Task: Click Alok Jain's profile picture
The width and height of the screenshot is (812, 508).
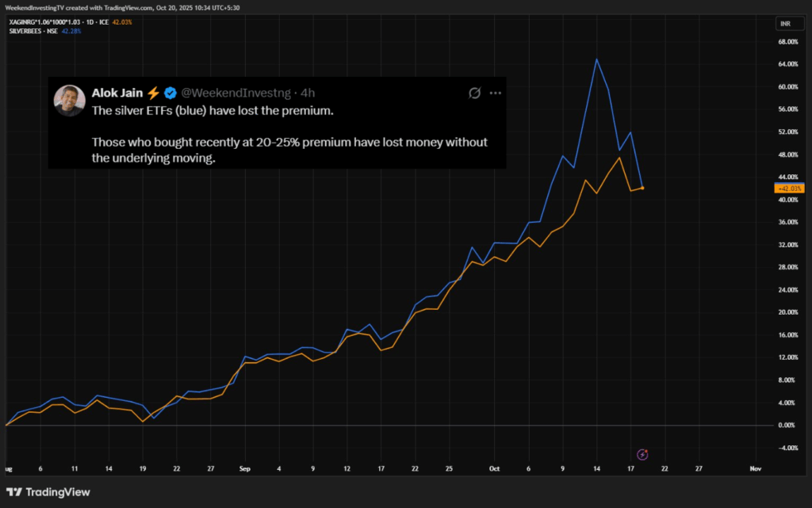Action: pos(69,100)
